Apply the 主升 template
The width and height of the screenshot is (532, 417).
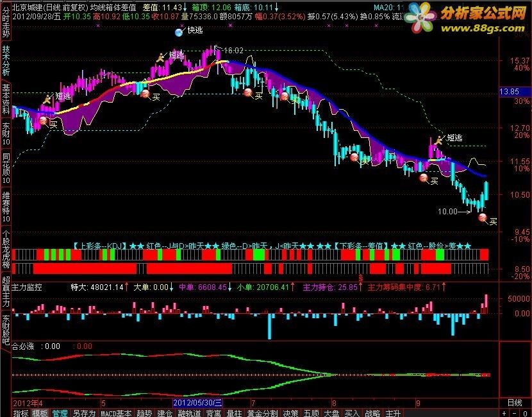[x=393, y=413]
